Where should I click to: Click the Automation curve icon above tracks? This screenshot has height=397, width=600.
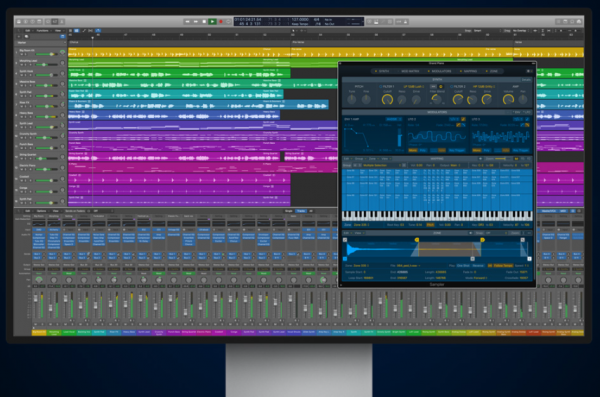[84, 31]
